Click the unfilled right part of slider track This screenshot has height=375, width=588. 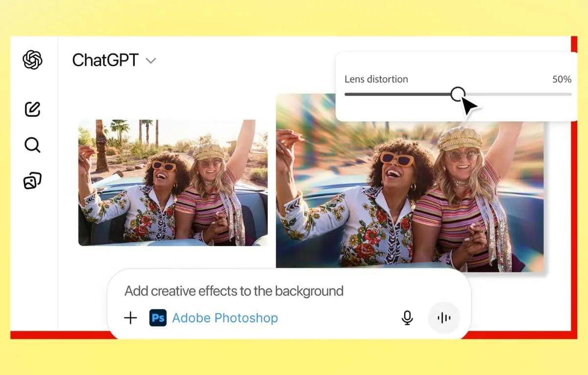[x=519, y=94]
